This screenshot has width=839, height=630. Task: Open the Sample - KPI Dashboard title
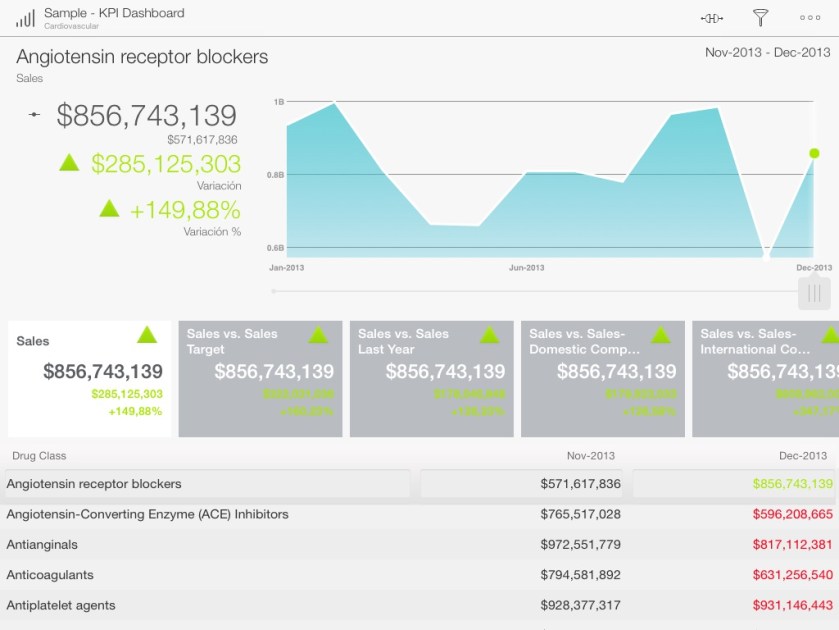tap(114, 13)
